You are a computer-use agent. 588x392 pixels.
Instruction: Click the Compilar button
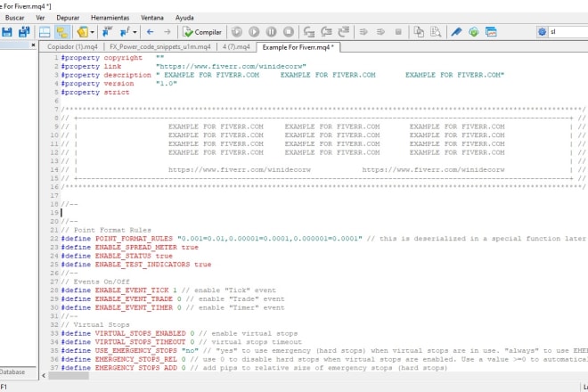[201, 32]
